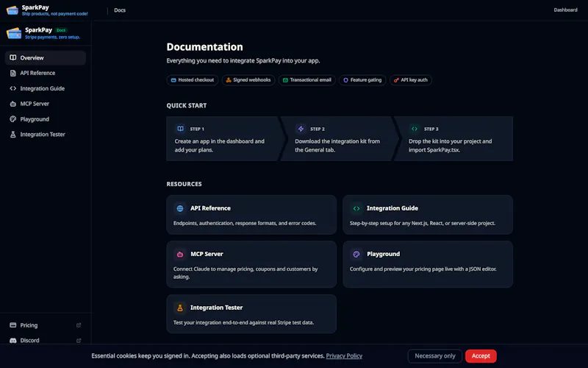Click the code brackets icon beside Integration Guide in sidebar
The image size is (588, 368).
pyautogui.click(x=13, y=88)
